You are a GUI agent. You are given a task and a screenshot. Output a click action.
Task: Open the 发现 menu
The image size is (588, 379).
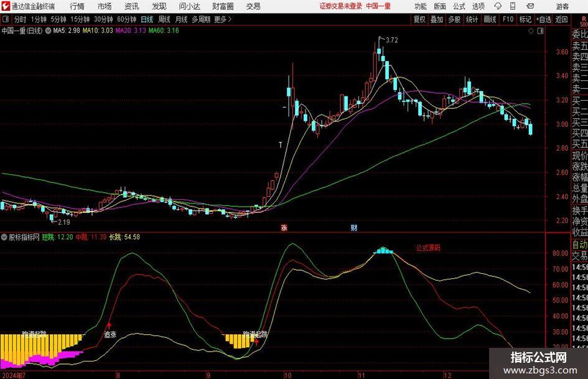(159, 6)
